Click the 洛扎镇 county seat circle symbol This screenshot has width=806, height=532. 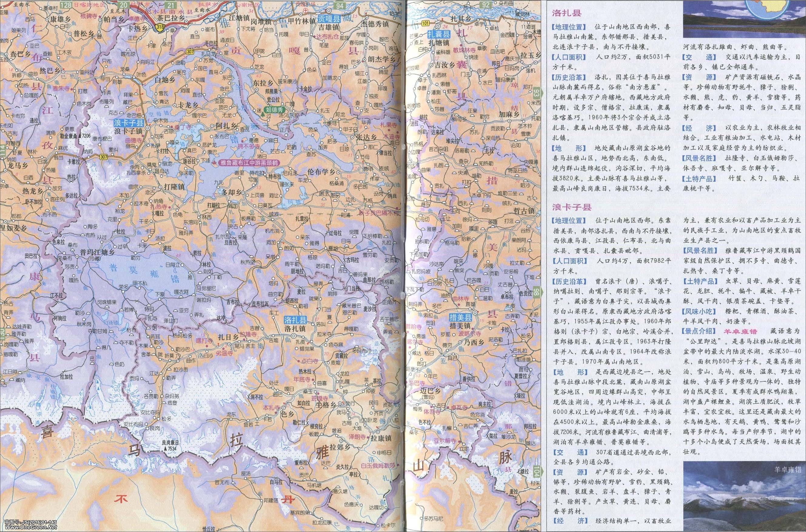pyautogui.click(x=294, y=336)
